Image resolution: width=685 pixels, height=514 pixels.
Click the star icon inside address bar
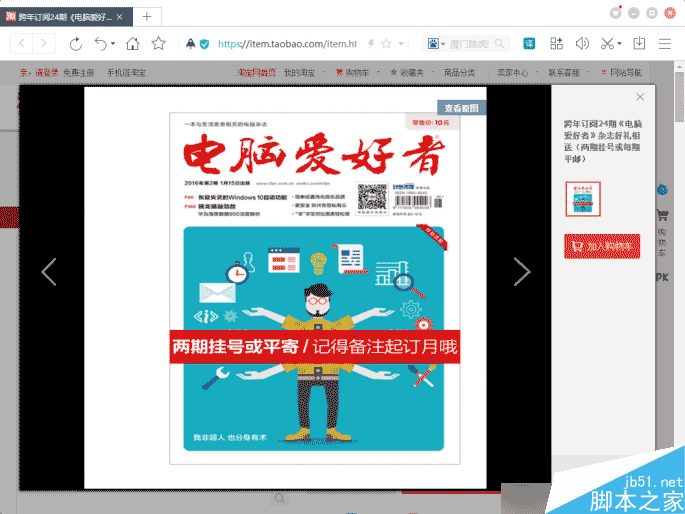click(386, 44)
